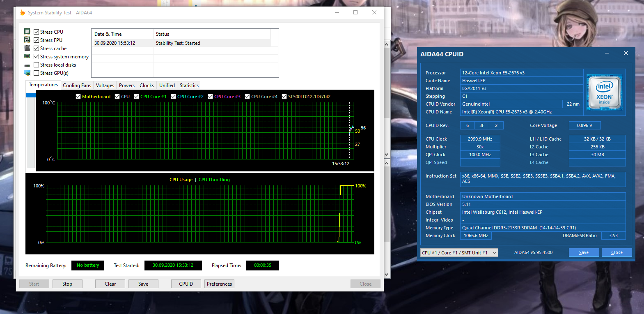Click the Stress CPU chip icon
Viewport: 644px width, 314px height.
27,32
